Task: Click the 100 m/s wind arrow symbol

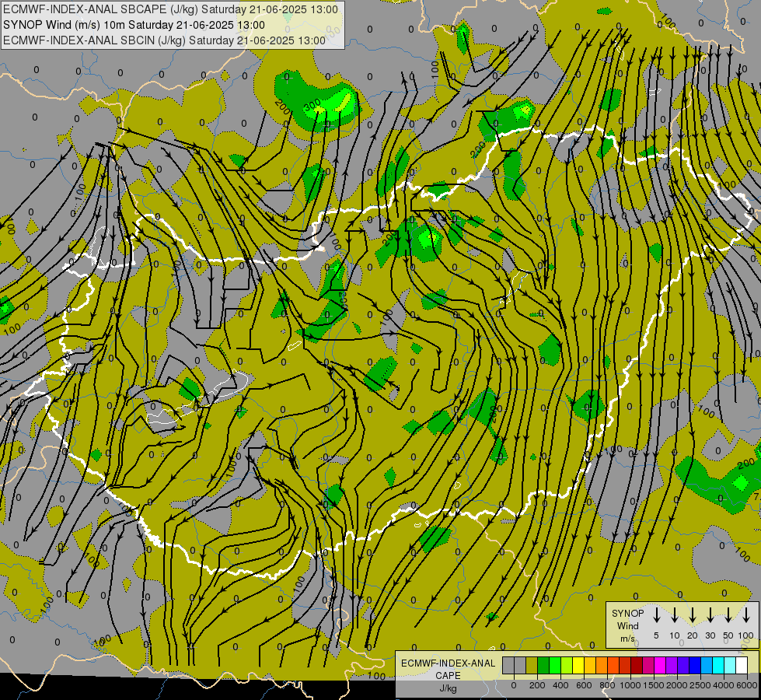Action: point(746,615)
